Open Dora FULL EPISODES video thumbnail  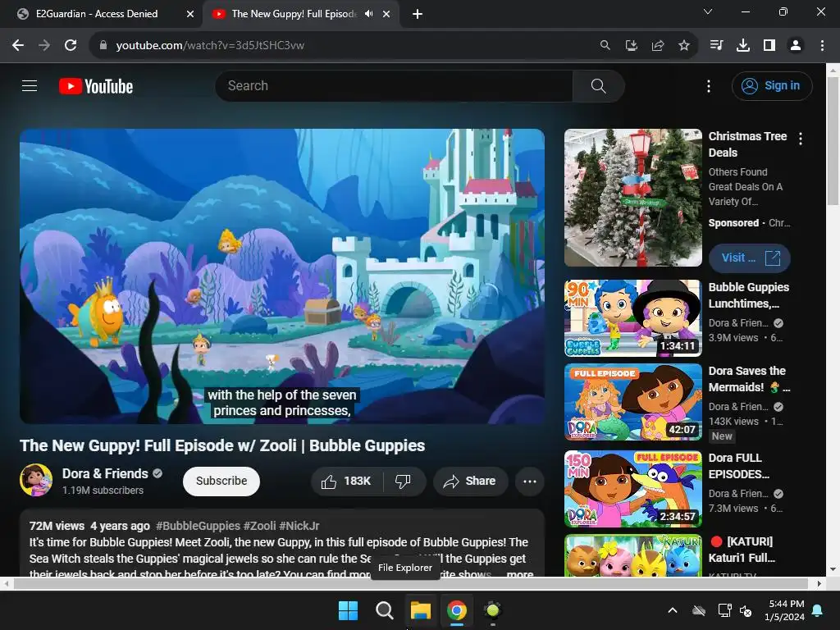pyautogui.click(x=632, y=489)
